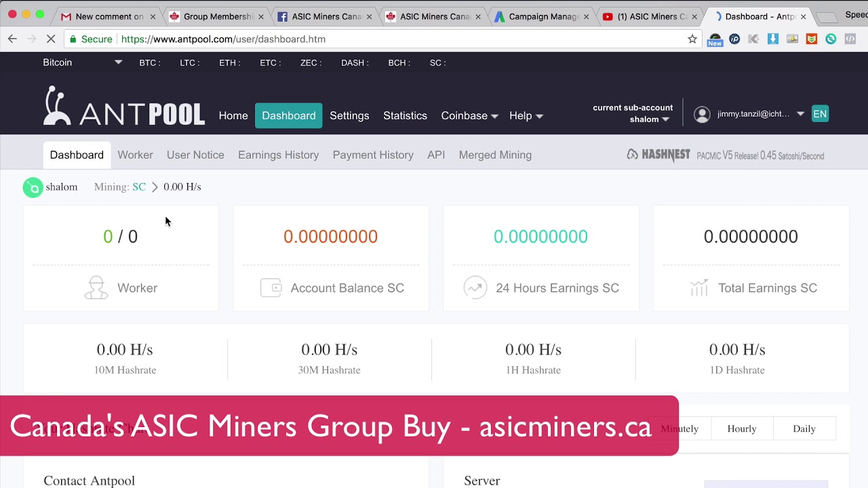Click the blue download arrow extension icon
Screen dimensions: 868x488
[773, 39]
